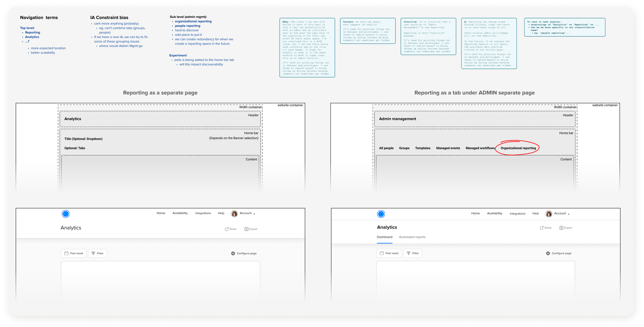Screen dimensions: 644x327
Task: Click the right Past week button
Action: click(x=389, y=253)
